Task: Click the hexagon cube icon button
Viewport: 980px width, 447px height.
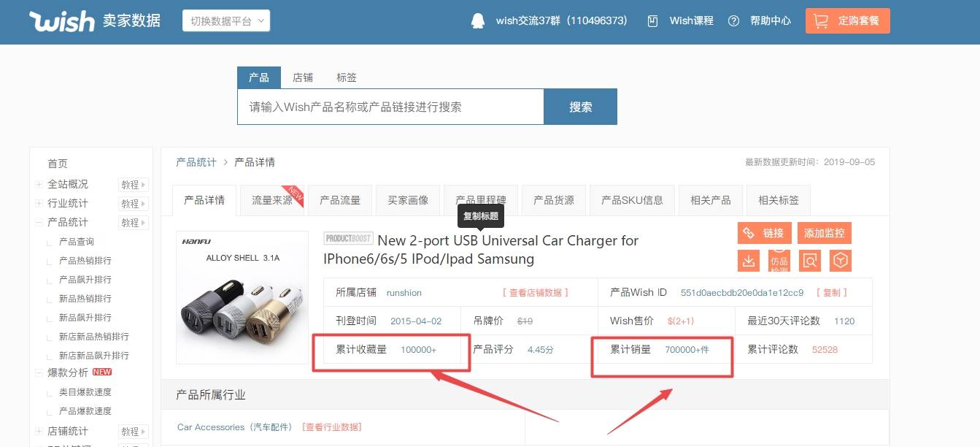Action: click(x=841, y=260)
